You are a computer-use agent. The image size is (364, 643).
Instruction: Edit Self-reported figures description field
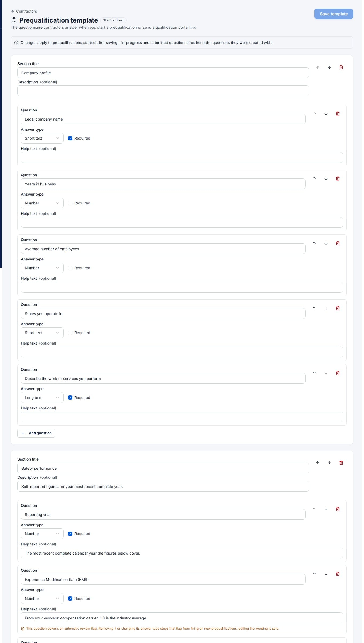[x=163, y=487]
